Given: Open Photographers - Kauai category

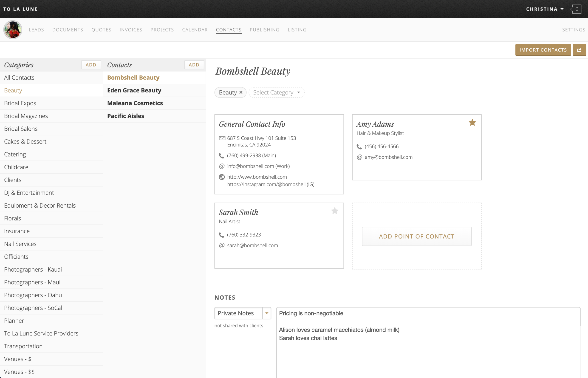Looking at the screenshot, I should (51, 269).
